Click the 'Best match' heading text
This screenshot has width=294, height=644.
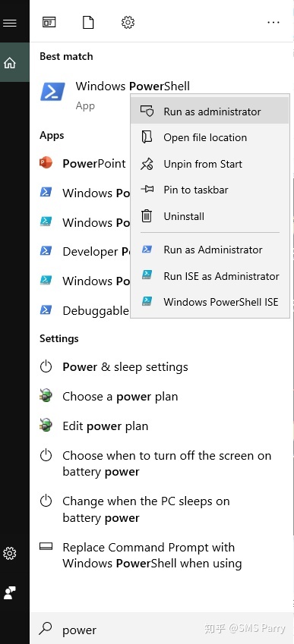(66, 56)
